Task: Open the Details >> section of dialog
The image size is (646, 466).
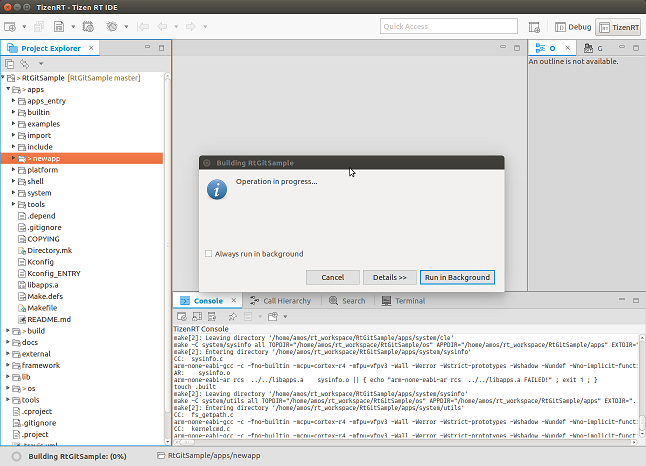Action: coord(389,277)
